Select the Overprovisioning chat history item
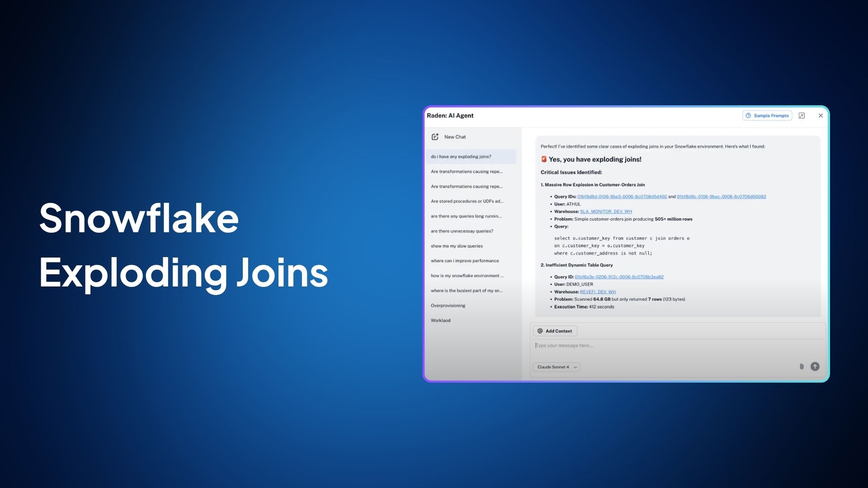 [448, 306]
